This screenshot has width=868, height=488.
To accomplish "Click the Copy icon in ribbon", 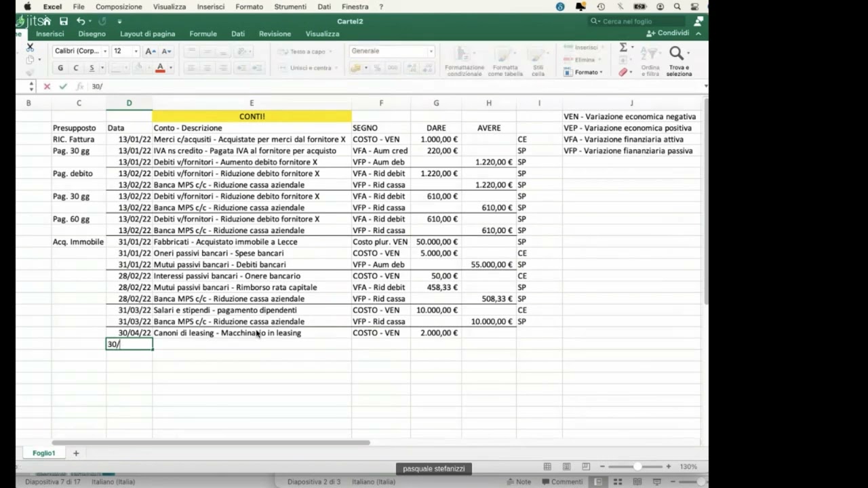I will (30, 60).
